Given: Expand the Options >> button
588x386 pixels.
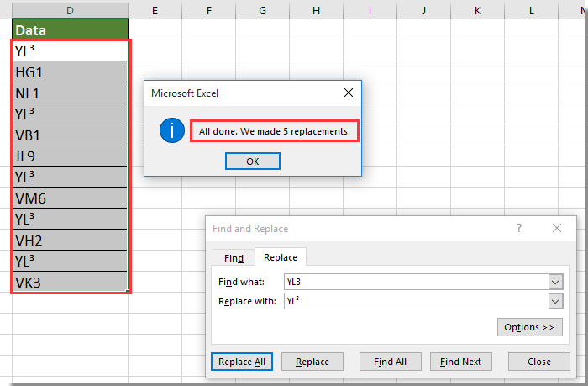Looking at the screenshot, I should pyautogui.click(x=529, y=326).
